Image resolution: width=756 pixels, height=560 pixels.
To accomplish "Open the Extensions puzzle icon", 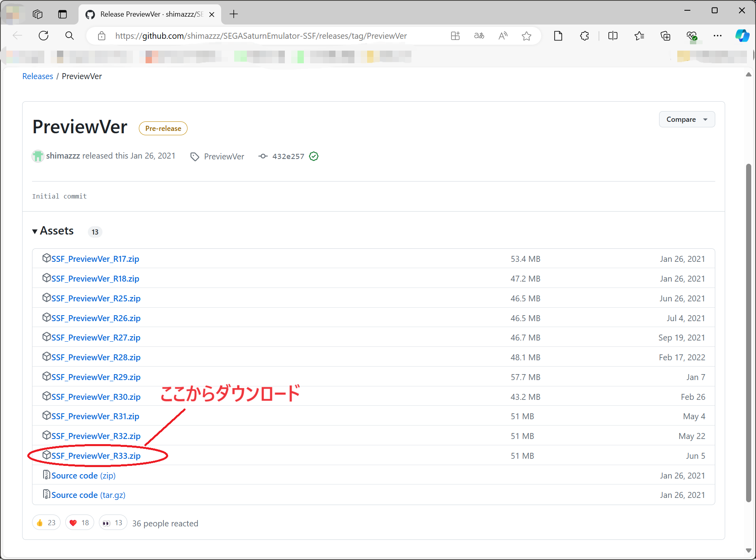I will 584,36.
